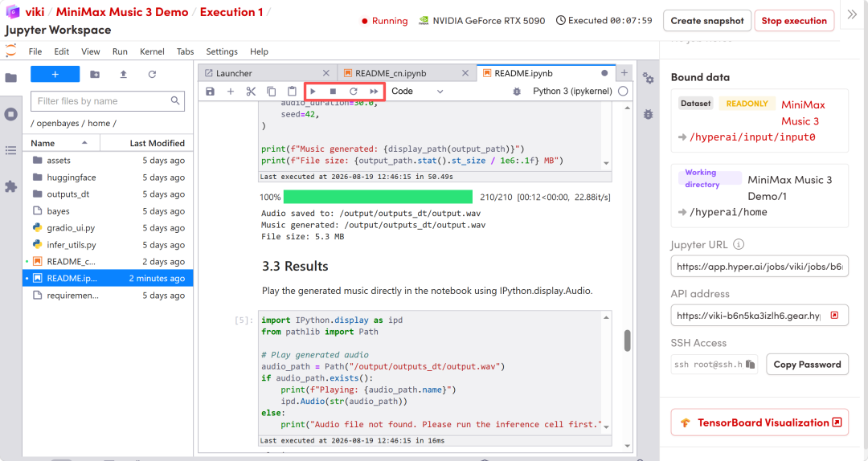Viewport: 868px width, 461px height.
Task: Click Filter files by name input
Action: [108, 101]
